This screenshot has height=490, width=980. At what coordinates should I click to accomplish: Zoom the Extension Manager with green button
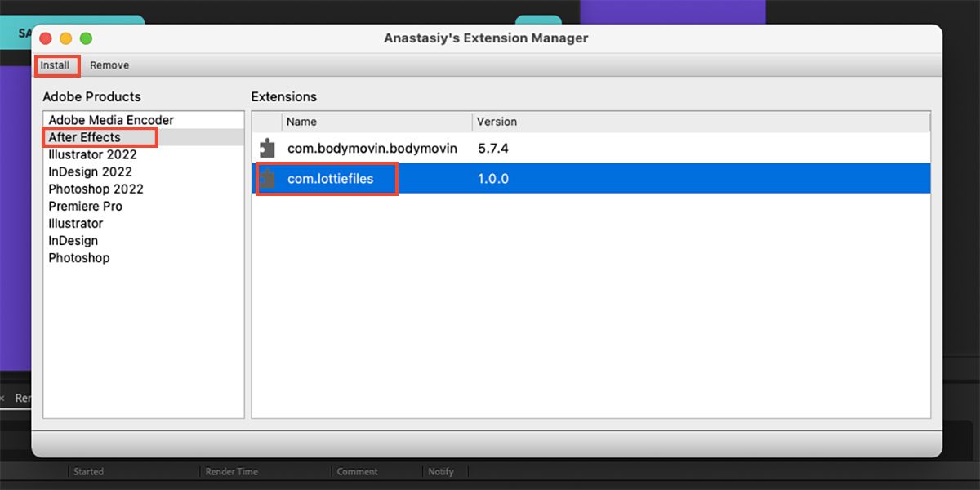[x=86, y=38]
